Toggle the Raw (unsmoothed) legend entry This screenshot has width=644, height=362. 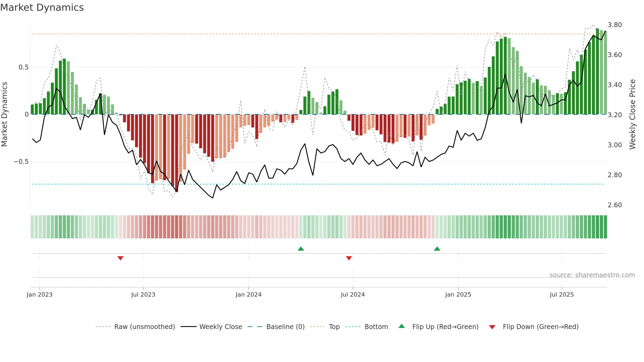[x=135, y=327]
